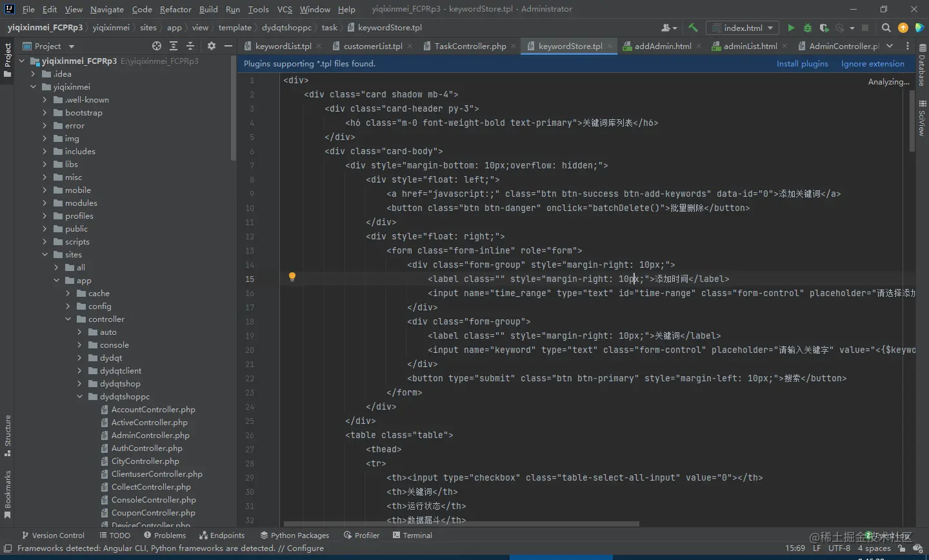The width and height of the screenshot is (929, 560).
Task: Click the editor horizontal scrollbar
Action: (461, 524)
